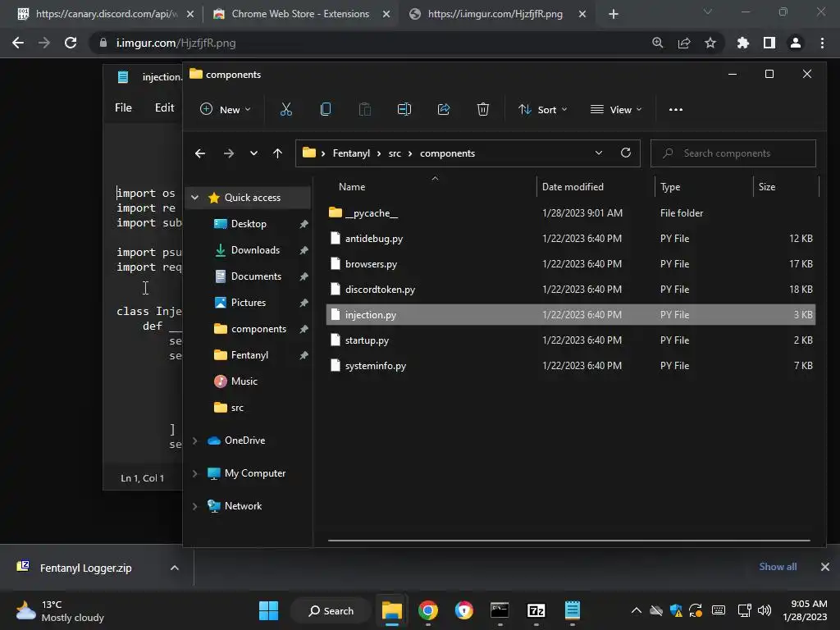Open 7-Zip from the taskbar
This screenshot has width=840, height=630.
536,610
